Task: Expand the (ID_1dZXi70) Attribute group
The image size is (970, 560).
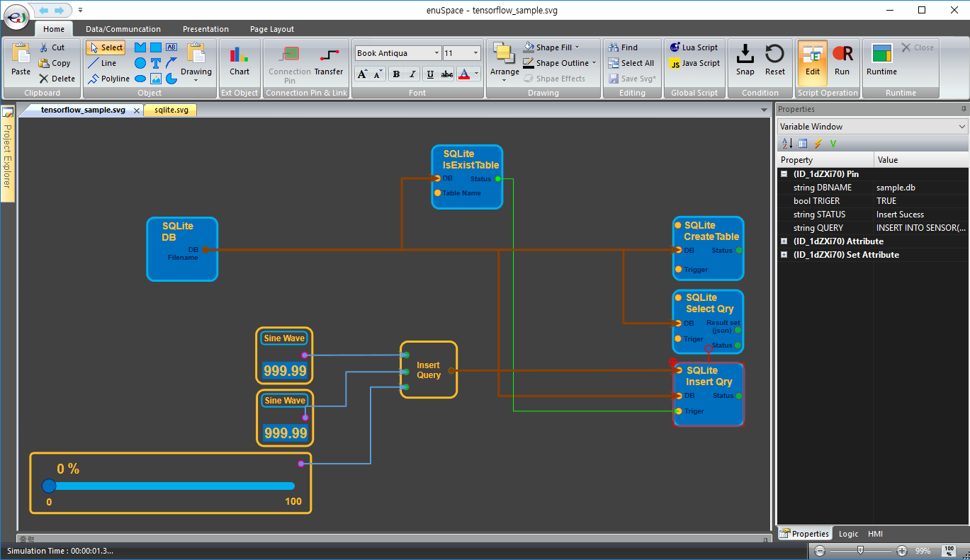Action: (x=784, y=241)
